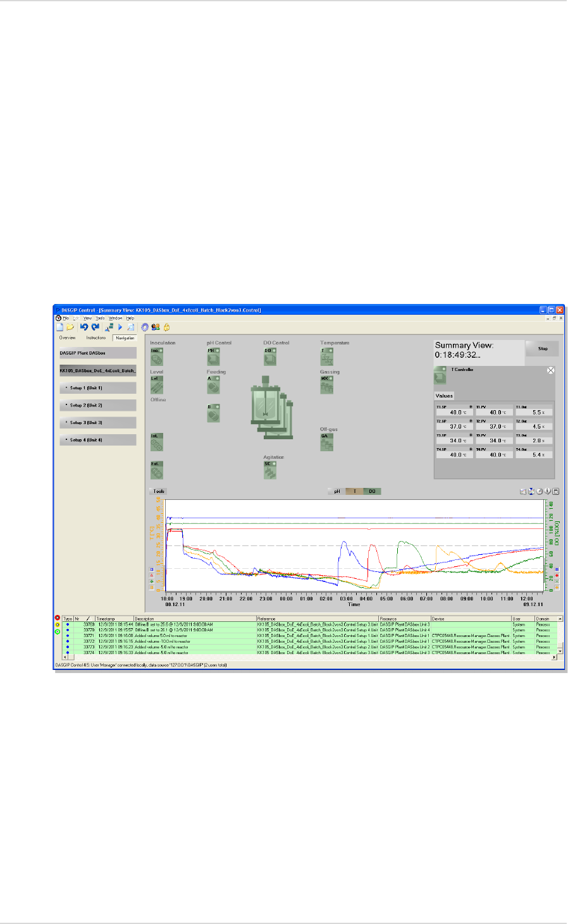The image size is (568, 924).
Task: Open the Off-gas GA module icon
Action: pyautogui.click(x=326, y=442)
